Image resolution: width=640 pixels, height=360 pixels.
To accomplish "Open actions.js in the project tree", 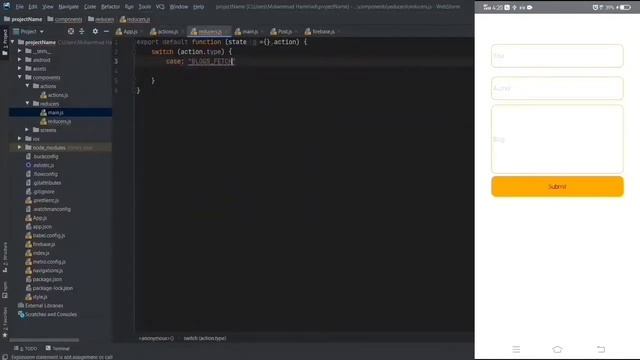I will (x=54, y=95).
